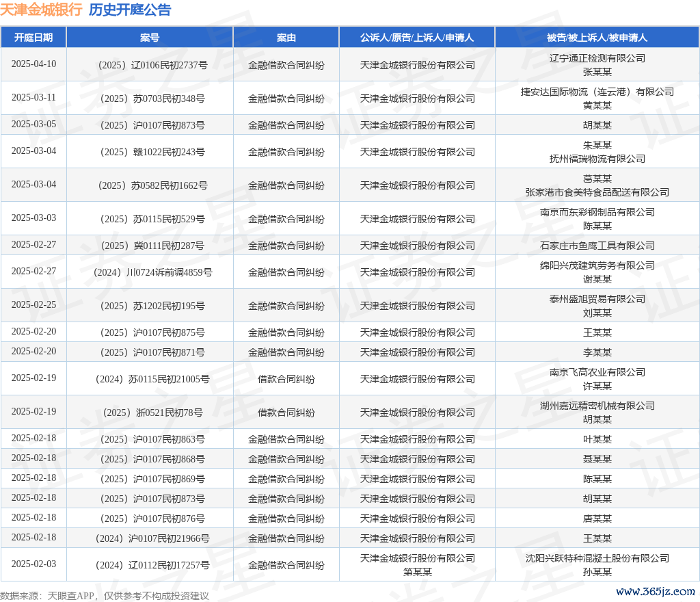
Task: Click defendant 聂某某
Action: 597,459
